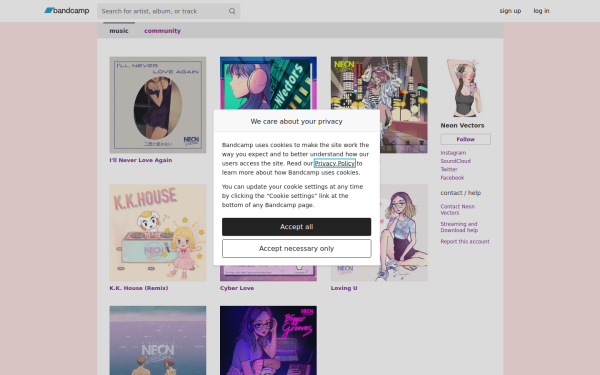
Task: Open the sign up link
Action: coord(510,11)
